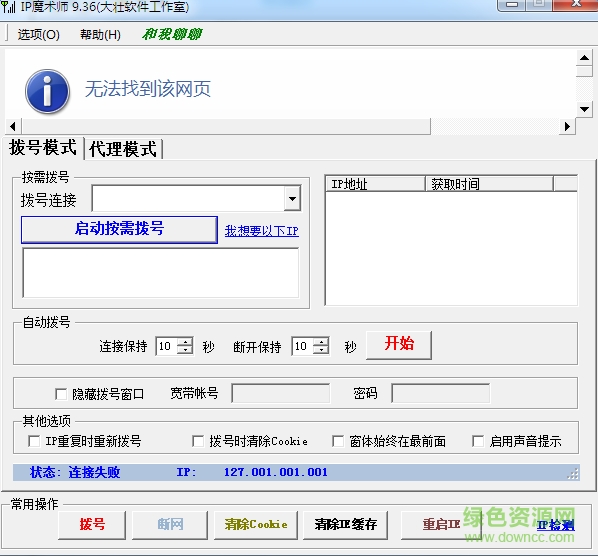Click the green 和我聊聊 menu item

[172, 34]
